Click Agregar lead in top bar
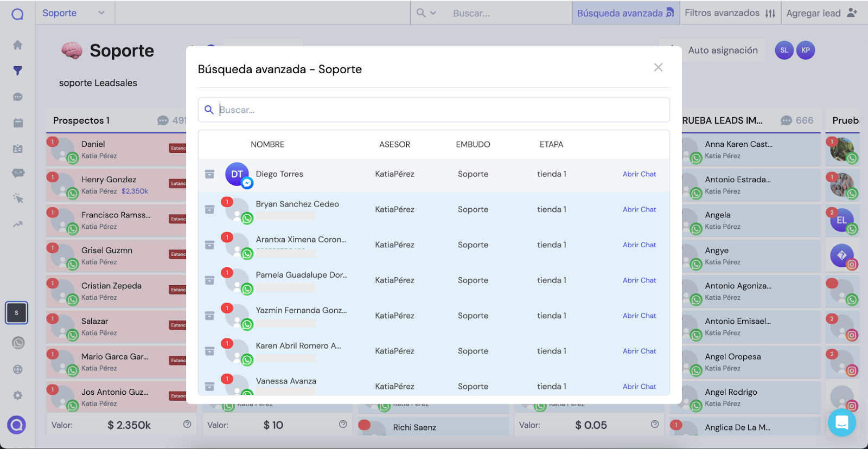Image resolution: width=868 pixels, height=449 pixels. click(821, 13)
